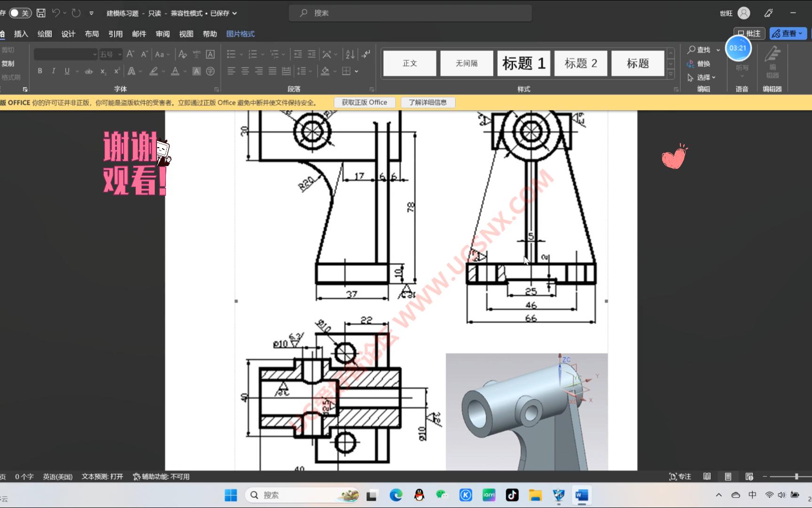812x508 pixels.
Task: Click the Learn More details button
Action: pos(428,103)
